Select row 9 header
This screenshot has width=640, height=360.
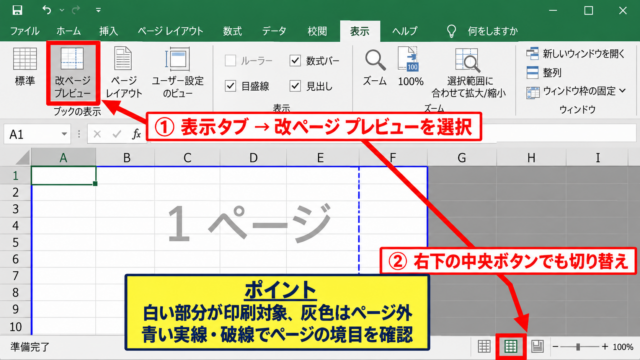pos(16,309)
